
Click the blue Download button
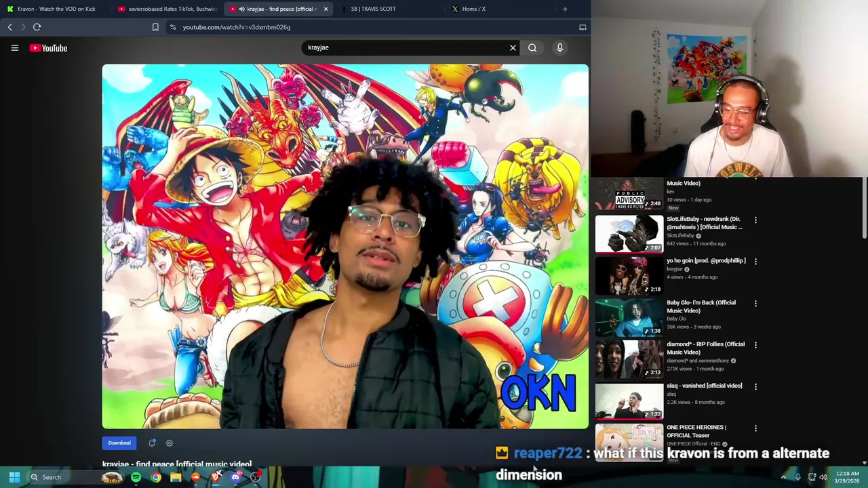click(119, 443)
